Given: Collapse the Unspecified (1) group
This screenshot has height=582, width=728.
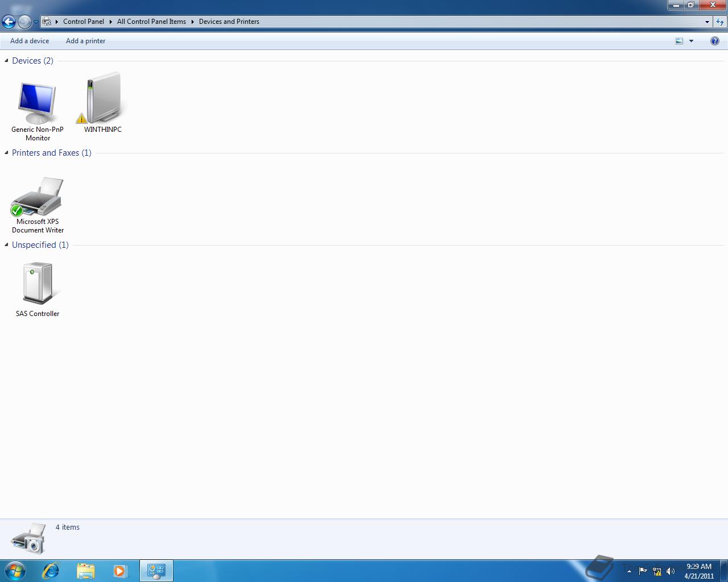Looking at the screenshot, I should (x=6, y=244).
